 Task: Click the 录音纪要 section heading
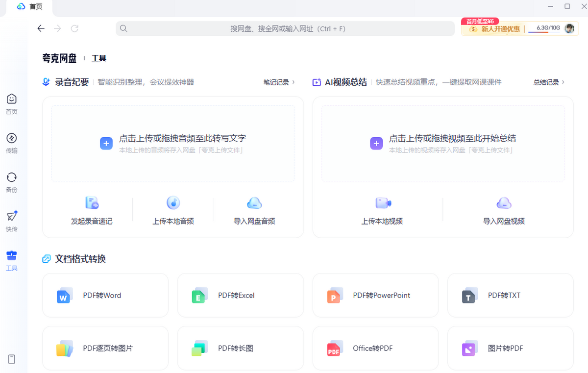tap(72, 82)
